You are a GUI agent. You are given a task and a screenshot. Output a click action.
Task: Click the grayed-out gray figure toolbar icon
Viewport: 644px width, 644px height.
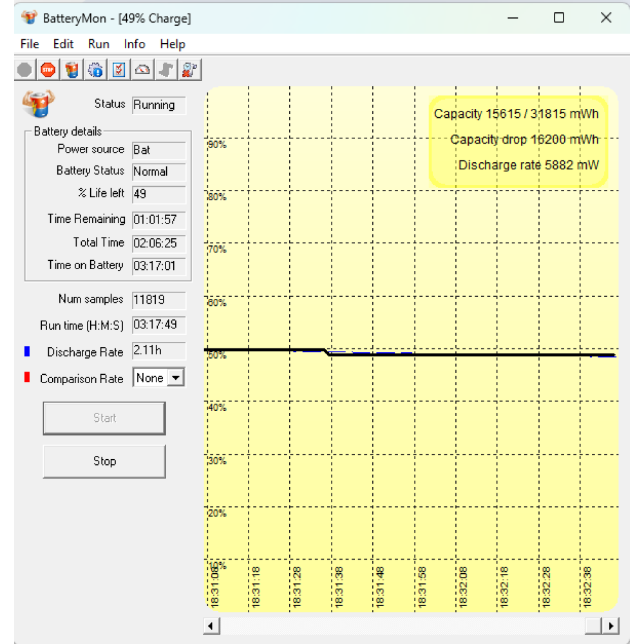[x=166, y=70]
